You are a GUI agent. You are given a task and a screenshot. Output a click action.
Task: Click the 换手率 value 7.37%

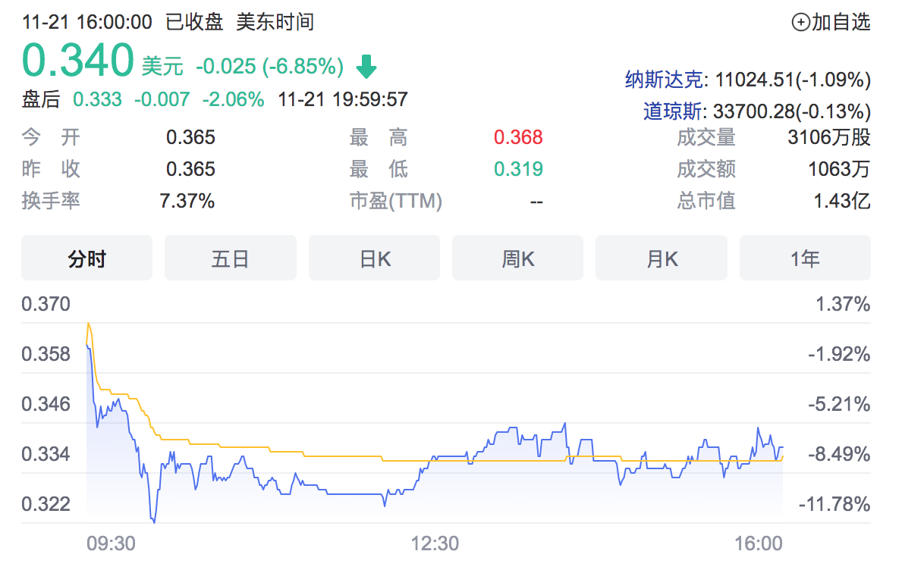(x=187, y=201)
